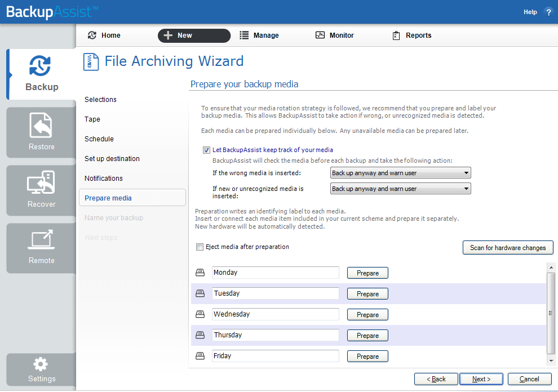The width and height of the screenshot is (558, 392).
Task: Open the Backup section in sidebar
Action: point(41,74)
